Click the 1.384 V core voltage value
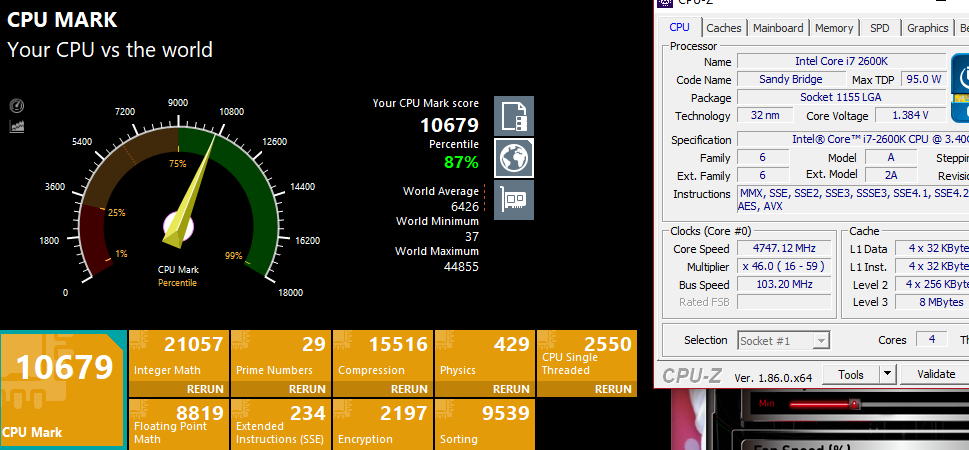The height and width of the screenshot is (450, 969). (x=910, y=115)
